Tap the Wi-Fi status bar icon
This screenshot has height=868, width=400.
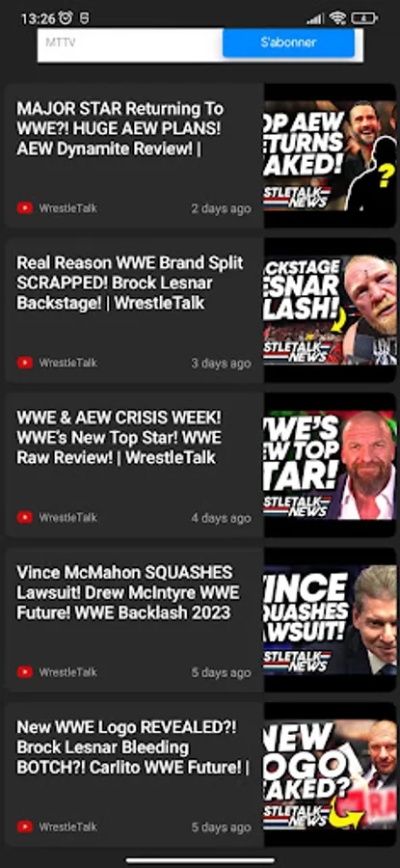337,18
